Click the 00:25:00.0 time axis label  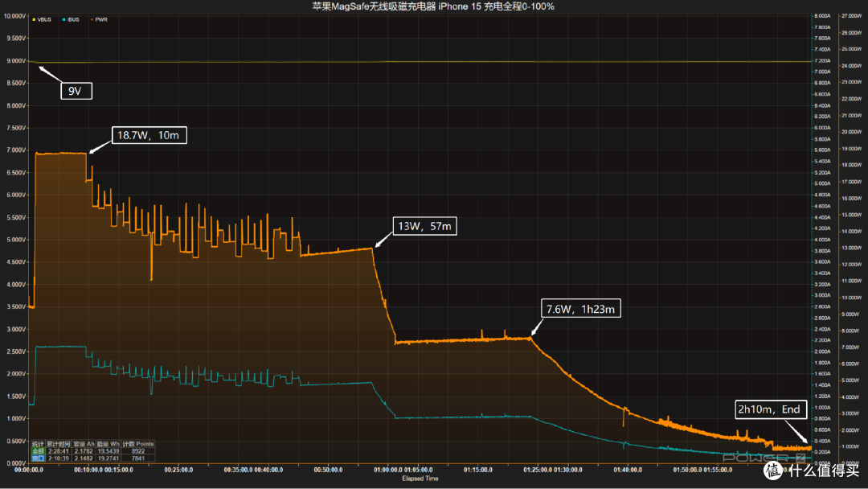pyautogui.click(x=178, y=470)
